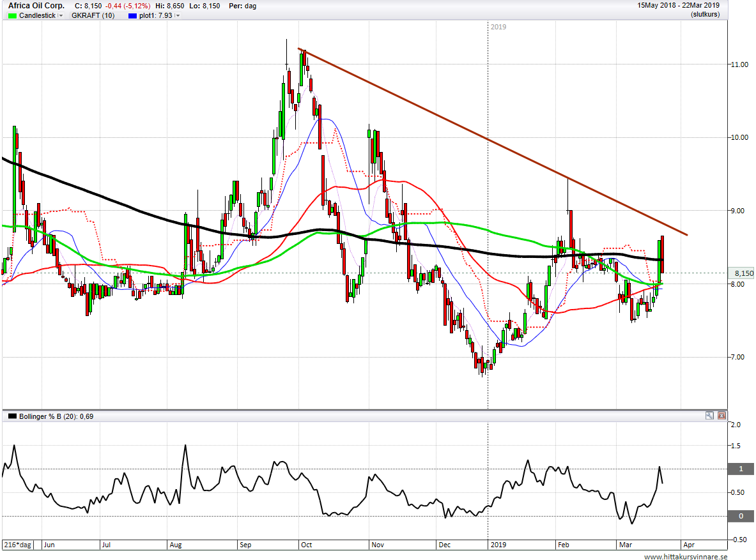
Task: Click the 'Per: dag' period text
Action: (242, 6)
